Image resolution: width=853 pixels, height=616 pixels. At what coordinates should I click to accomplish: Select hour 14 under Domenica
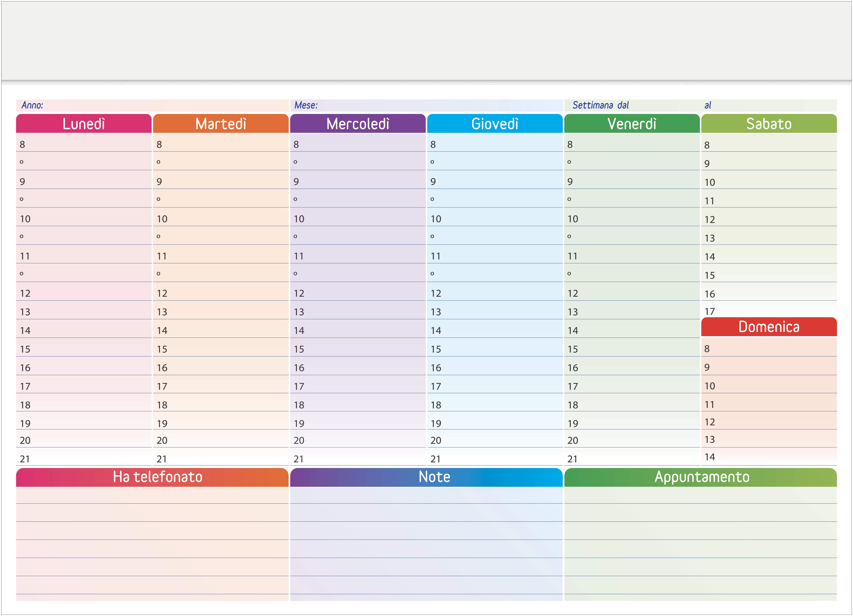click(x=769, y=457)
